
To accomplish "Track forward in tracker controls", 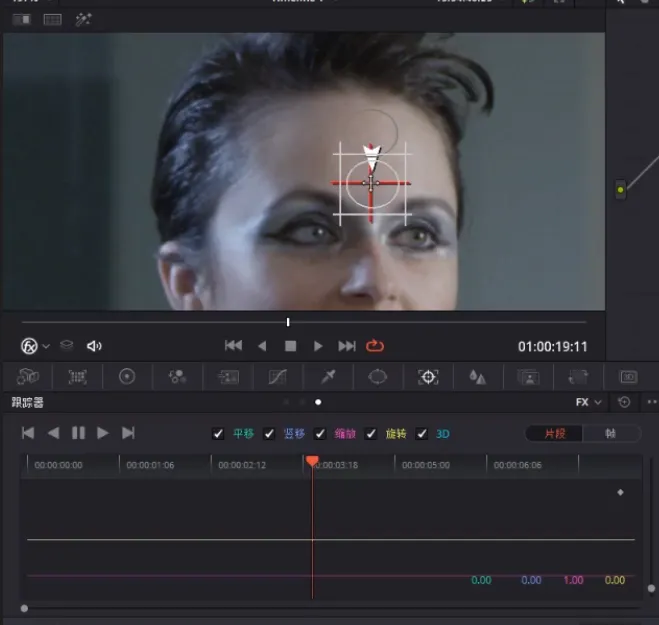I will coord(103,433).
